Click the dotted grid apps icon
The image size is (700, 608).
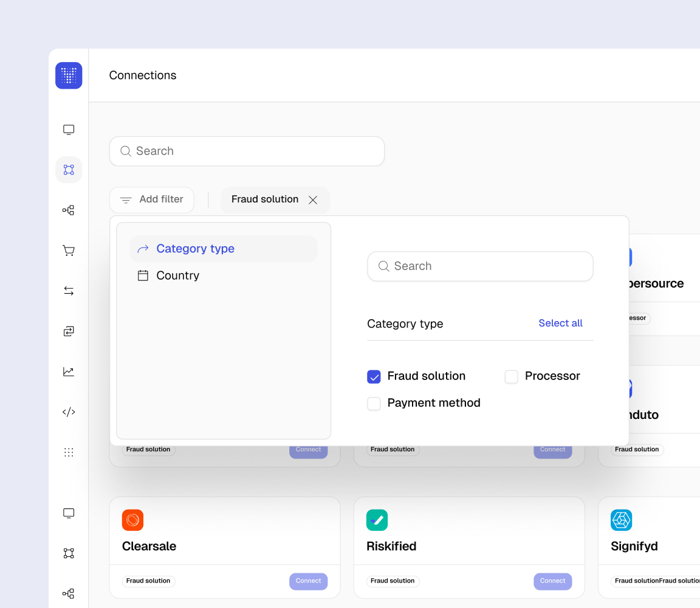point(69,452)
